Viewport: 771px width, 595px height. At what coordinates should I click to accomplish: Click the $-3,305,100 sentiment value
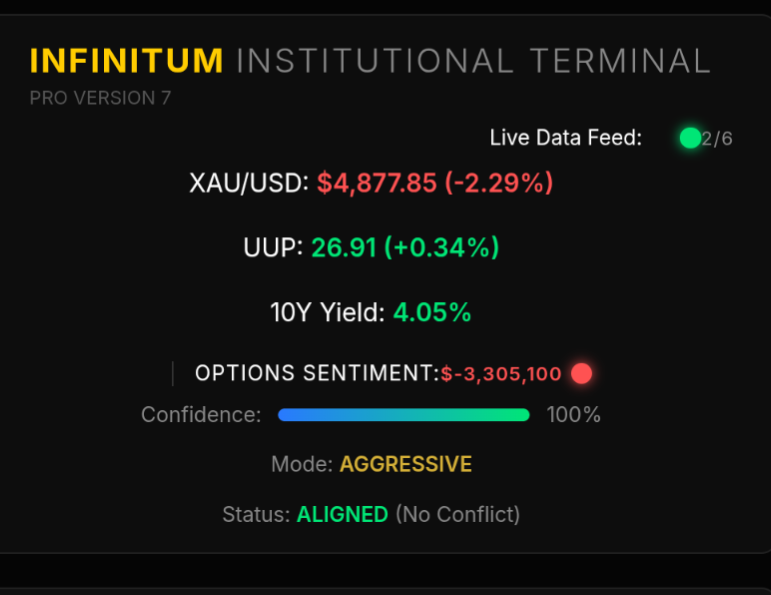(x=501, y=374)
